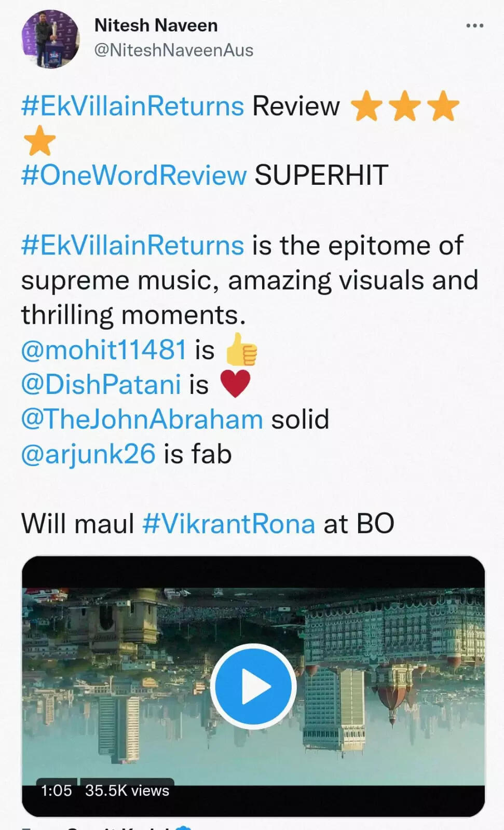The image size is (504, 830).
Task: Open the three-dot more options menu
Action: (x=474, y=26)
